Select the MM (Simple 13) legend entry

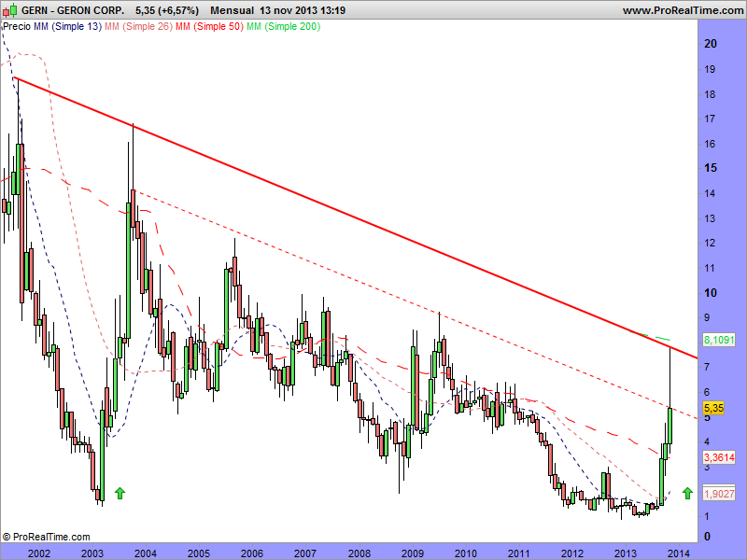coord(67,26)
